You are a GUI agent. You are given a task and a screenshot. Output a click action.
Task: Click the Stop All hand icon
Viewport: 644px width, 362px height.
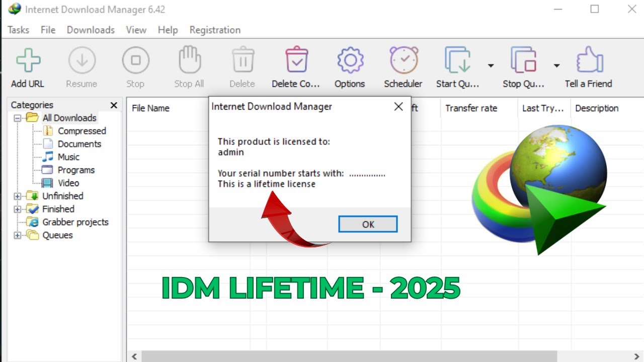189,60
